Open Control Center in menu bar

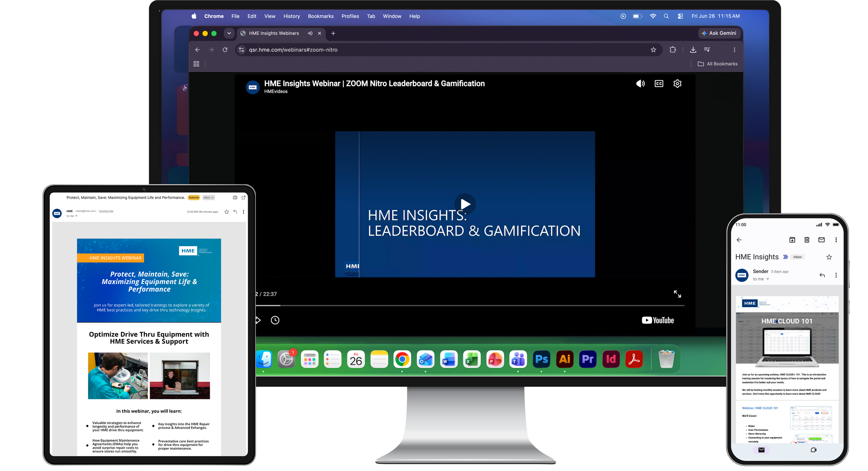click(680, 16)
